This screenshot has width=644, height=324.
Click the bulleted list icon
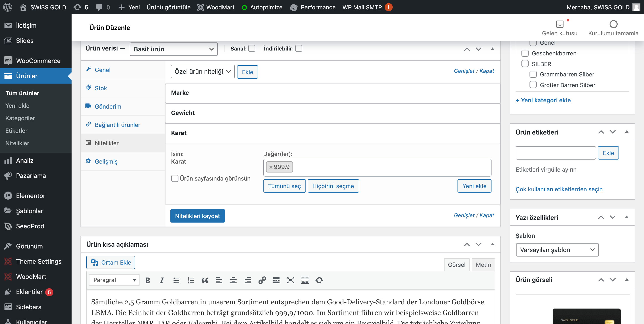tap(176, 280)
